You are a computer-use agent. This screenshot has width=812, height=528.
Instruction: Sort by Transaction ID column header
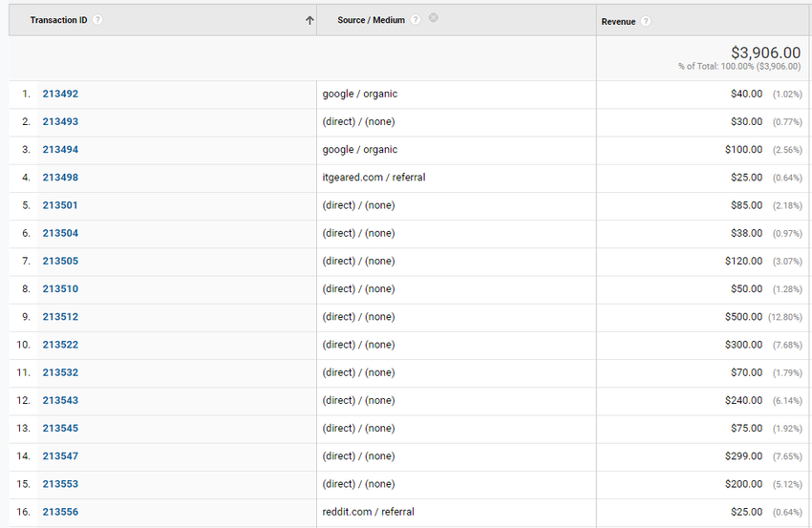tap(58, 20)
